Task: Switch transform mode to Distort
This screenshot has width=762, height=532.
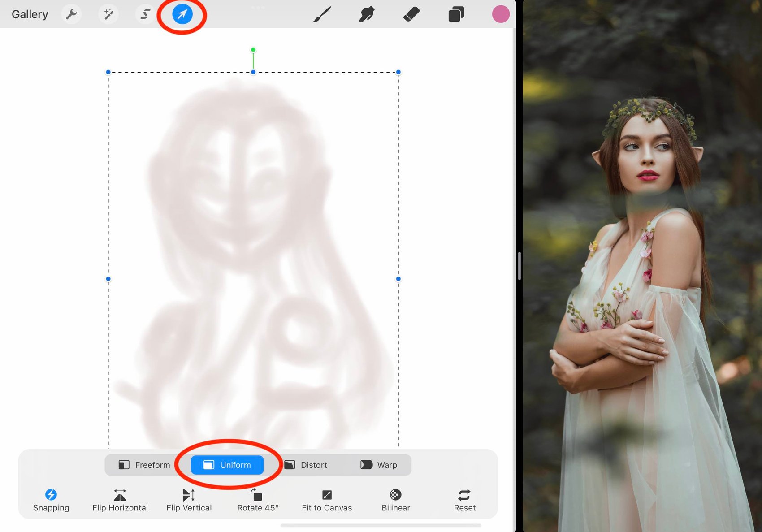Action: (x=306, y=465)
